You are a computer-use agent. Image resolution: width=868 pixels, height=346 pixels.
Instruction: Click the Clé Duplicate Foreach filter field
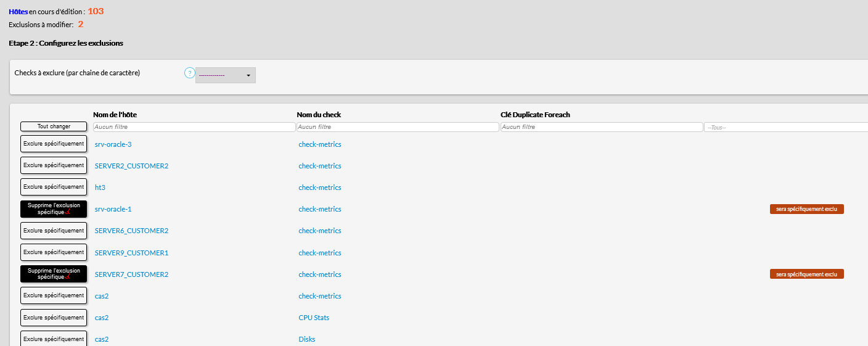[x=601, y=127]
